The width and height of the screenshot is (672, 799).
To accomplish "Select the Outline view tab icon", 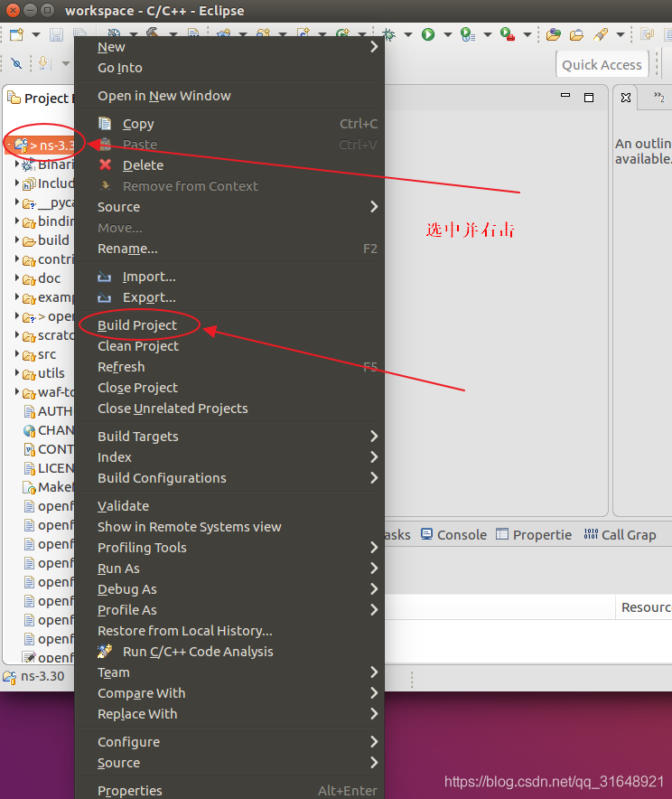I will point(626,98).
